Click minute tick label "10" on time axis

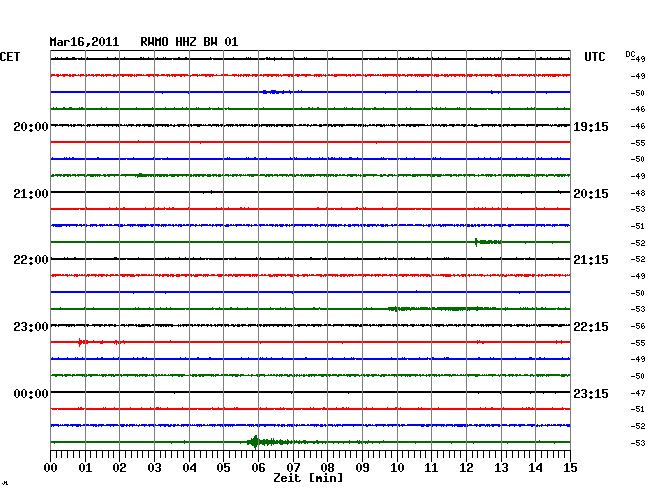tap(397, 468)
